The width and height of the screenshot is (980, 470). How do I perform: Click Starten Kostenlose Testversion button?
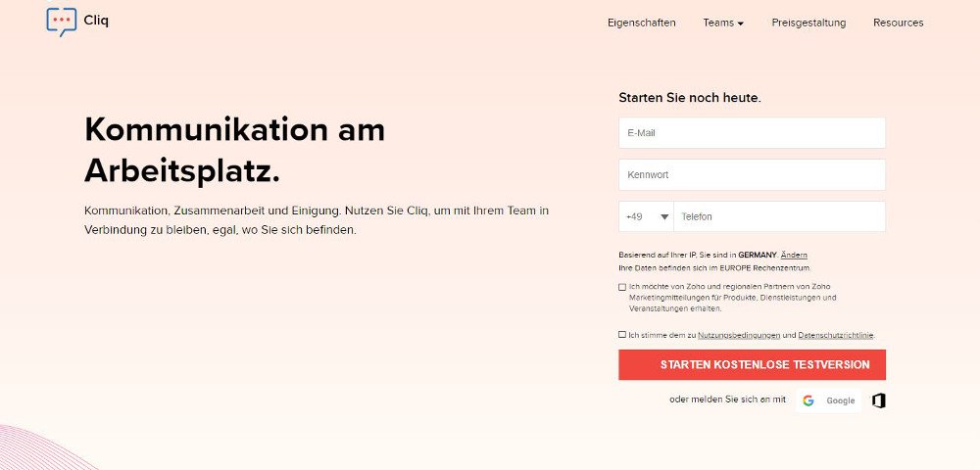pyautogui.click(x=752, y=364)
